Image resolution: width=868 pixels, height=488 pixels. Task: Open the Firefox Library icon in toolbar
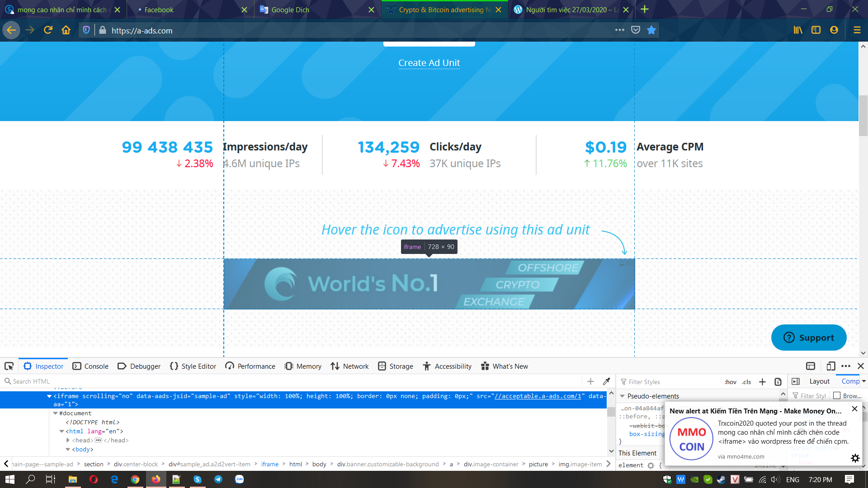click(798, 30)
